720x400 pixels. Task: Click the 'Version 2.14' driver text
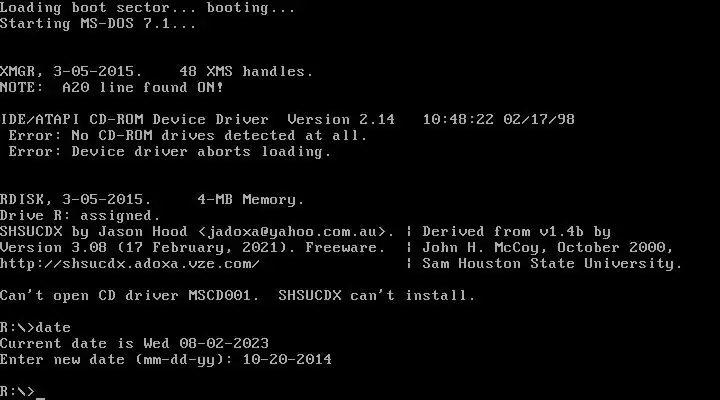[341, 119]
